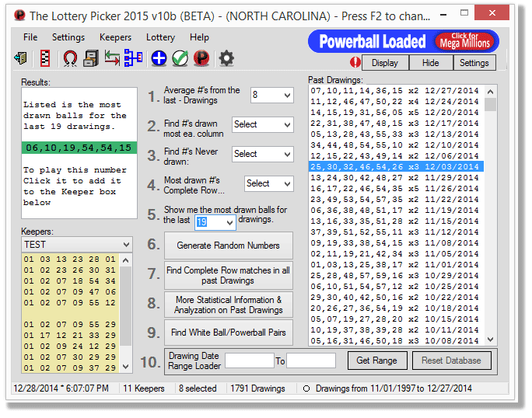Screen dimensions: 532x418
Task: Click the Hide button
Action: pos(431,63)
